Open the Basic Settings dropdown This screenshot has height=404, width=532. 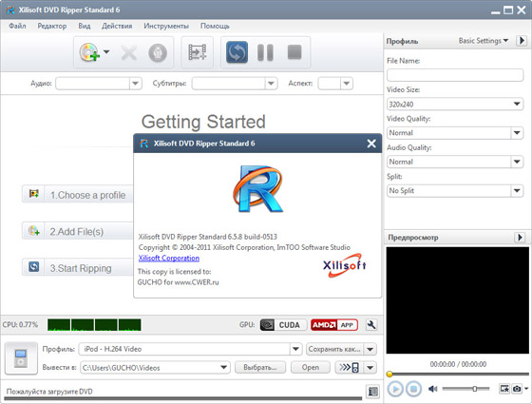[x=484, y=41]
